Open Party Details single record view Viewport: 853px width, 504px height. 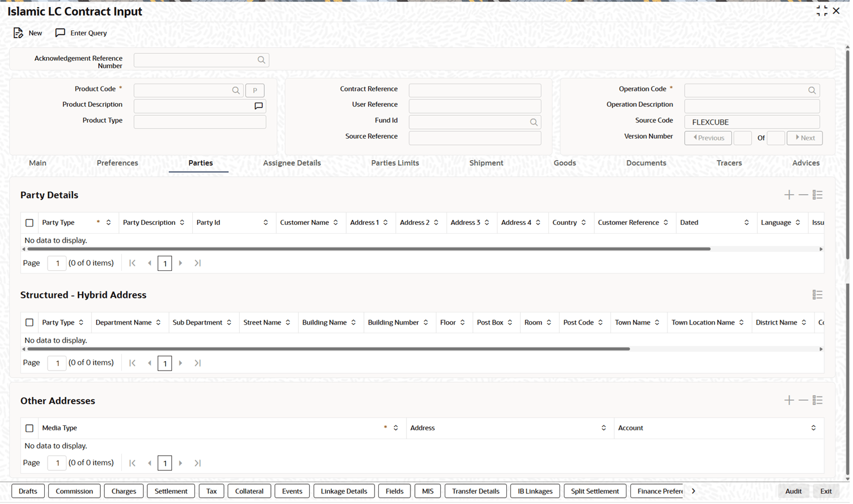click(x=818, y=195)
